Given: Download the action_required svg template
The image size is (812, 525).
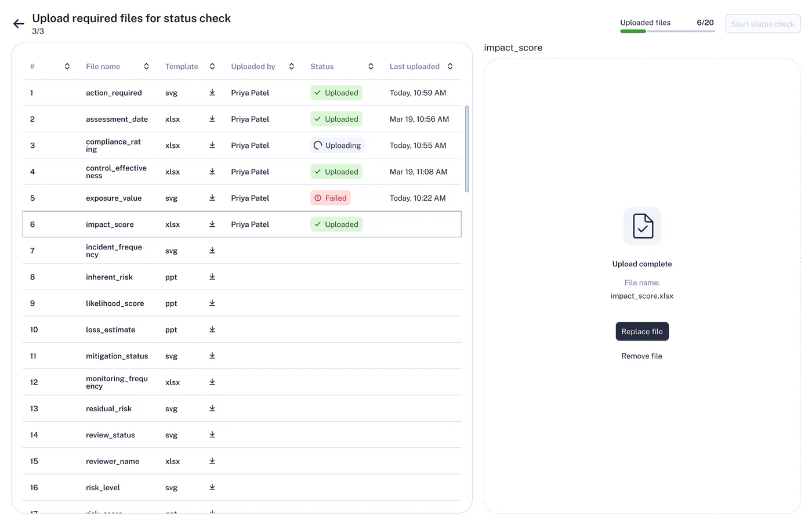Looking at the screenshot, I should [212, 92].
